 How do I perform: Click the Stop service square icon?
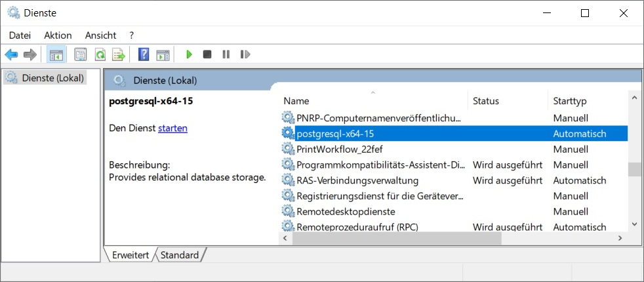pyautogui.click(x=207, y=54)
